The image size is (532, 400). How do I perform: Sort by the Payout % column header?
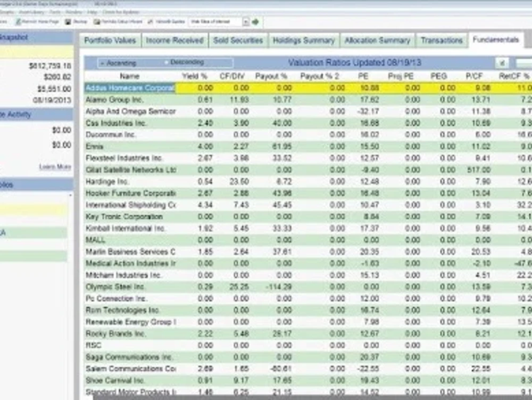tap(271, 76)
